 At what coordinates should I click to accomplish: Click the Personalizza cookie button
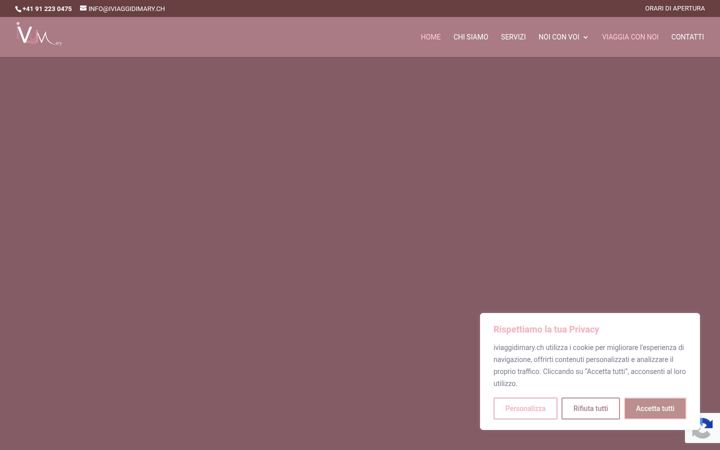(525, 408)
